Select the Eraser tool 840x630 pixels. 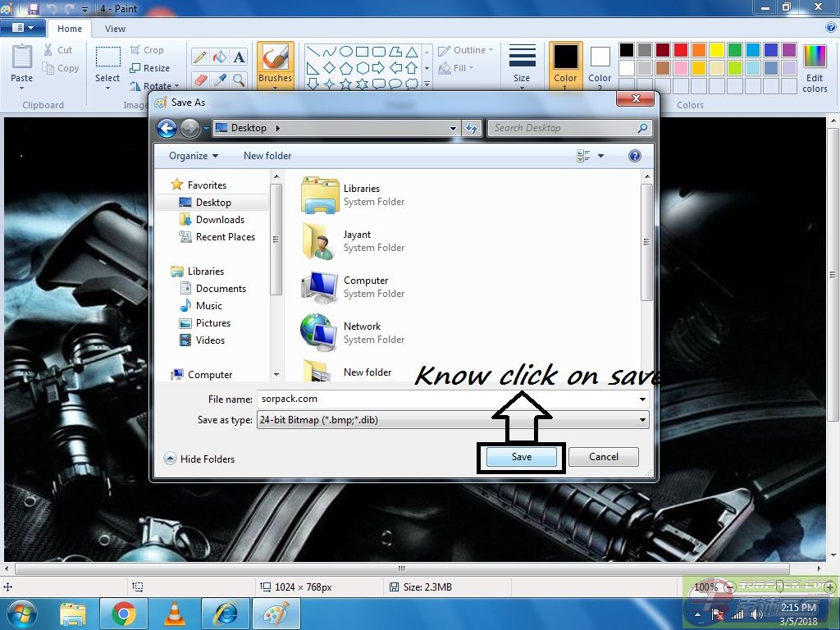tap(199, 80)
